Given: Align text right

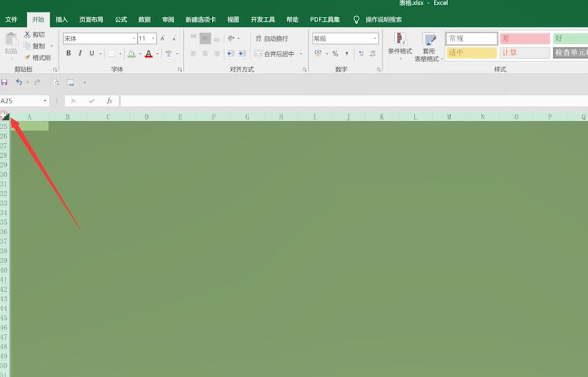Looking at the screenshot, I should click(x=217, y=53).
